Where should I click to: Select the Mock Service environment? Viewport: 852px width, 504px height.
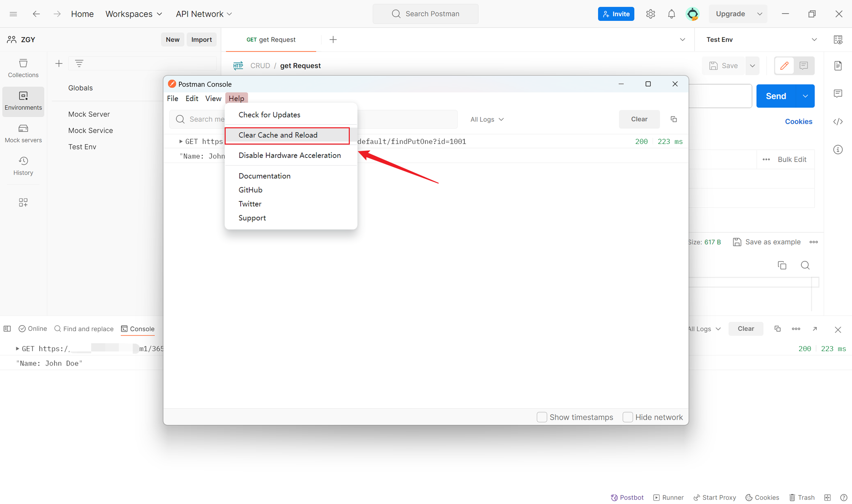91,131
